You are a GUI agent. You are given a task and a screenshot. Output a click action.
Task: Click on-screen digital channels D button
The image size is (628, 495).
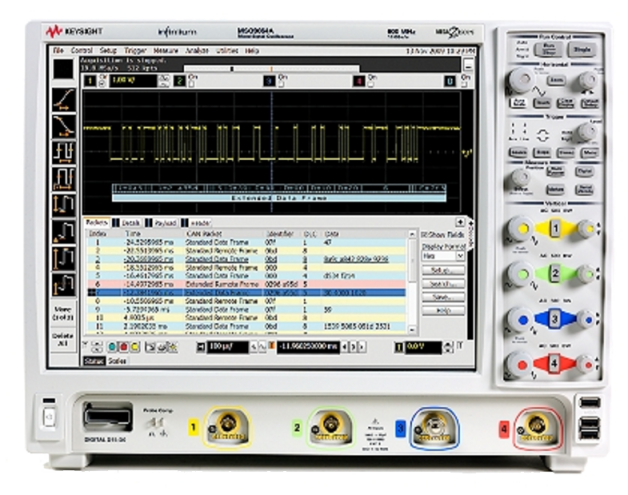click(450, 81)
